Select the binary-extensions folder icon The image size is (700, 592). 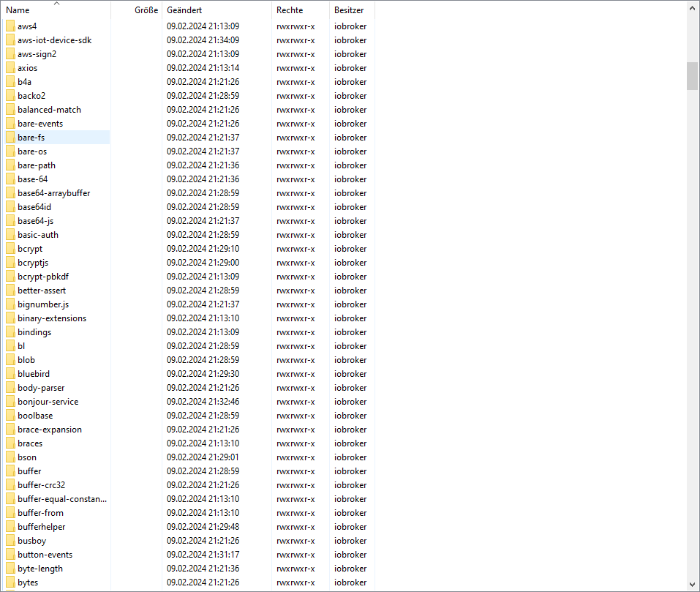point(11,318)
